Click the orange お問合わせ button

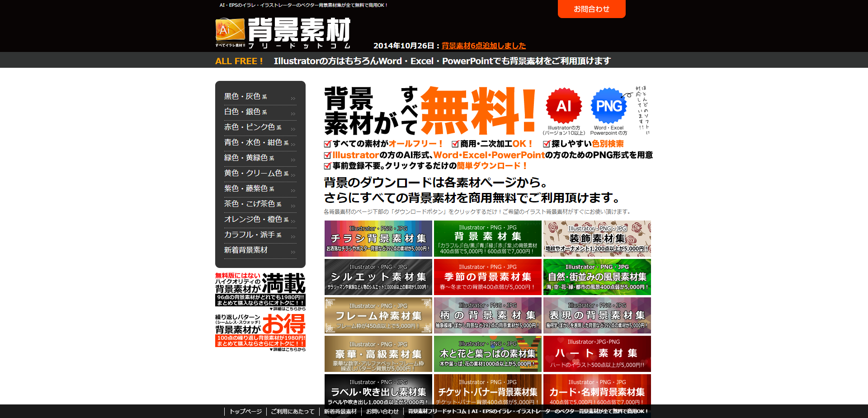click(591, 9)
